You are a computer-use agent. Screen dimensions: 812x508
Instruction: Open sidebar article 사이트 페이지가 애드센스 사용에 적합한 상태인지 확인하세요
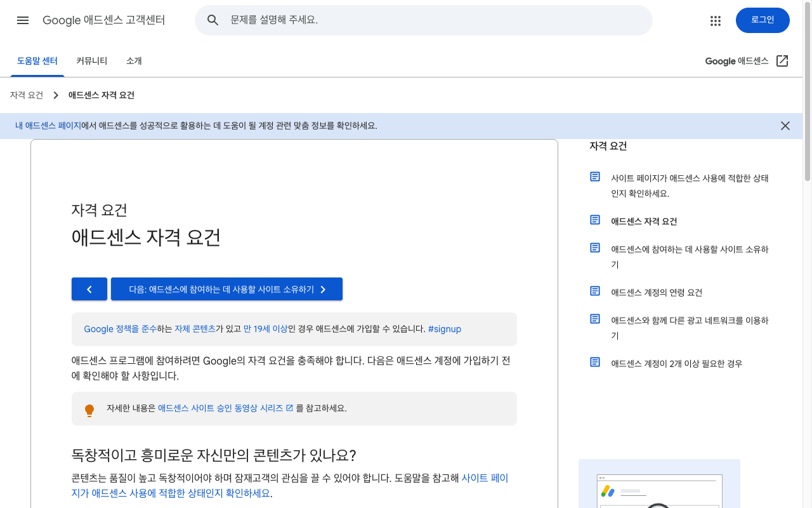(690, 186)
